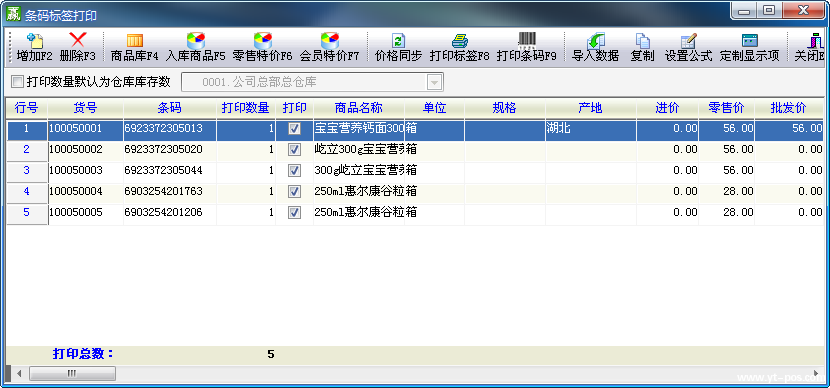This screenshot has width=830, height=388.
Task: Click 零售价 column header
Action: tap(726, 108)
